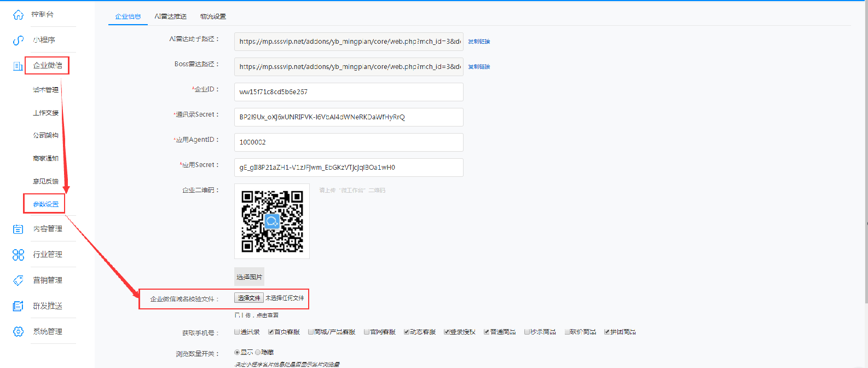868x368 pixels.
Task: Click the page vertical scrollbar
Action: 866,152
